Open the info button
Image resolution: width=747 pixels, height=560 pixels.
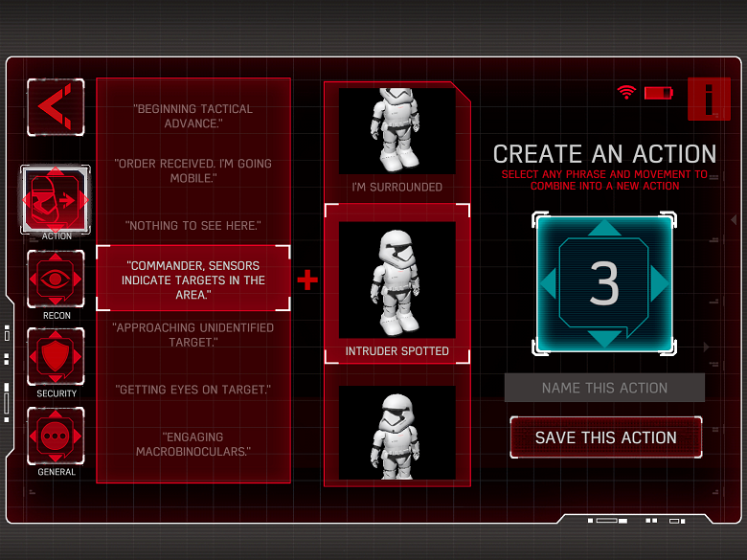point(709,99)
